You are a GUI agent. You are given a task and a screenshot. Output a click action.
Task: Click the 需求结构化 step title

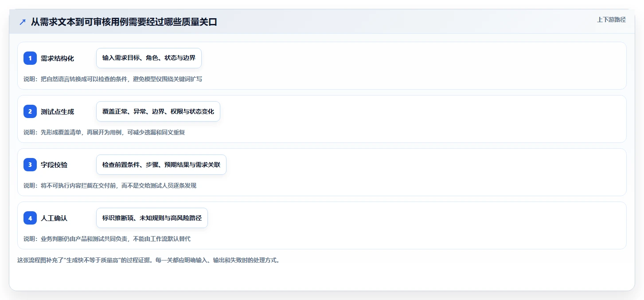[x=57, y=58]
